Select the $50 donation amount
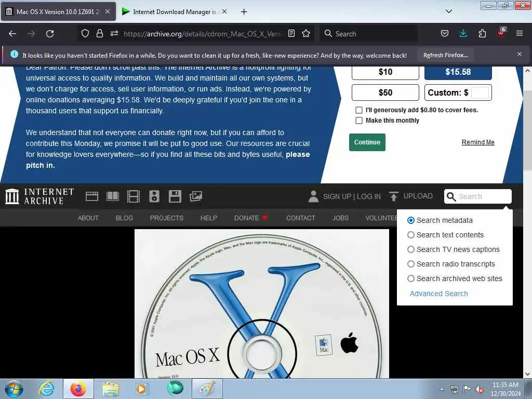 pyautogui.click(x=385, y=92)
